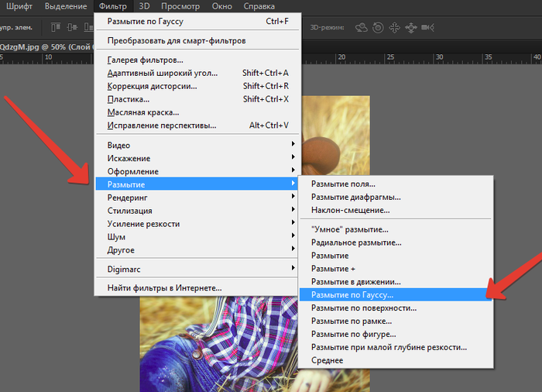The height and width of the screenshot is (392, 542).
Task: Open Галерея фильтров
Action: 197,60
